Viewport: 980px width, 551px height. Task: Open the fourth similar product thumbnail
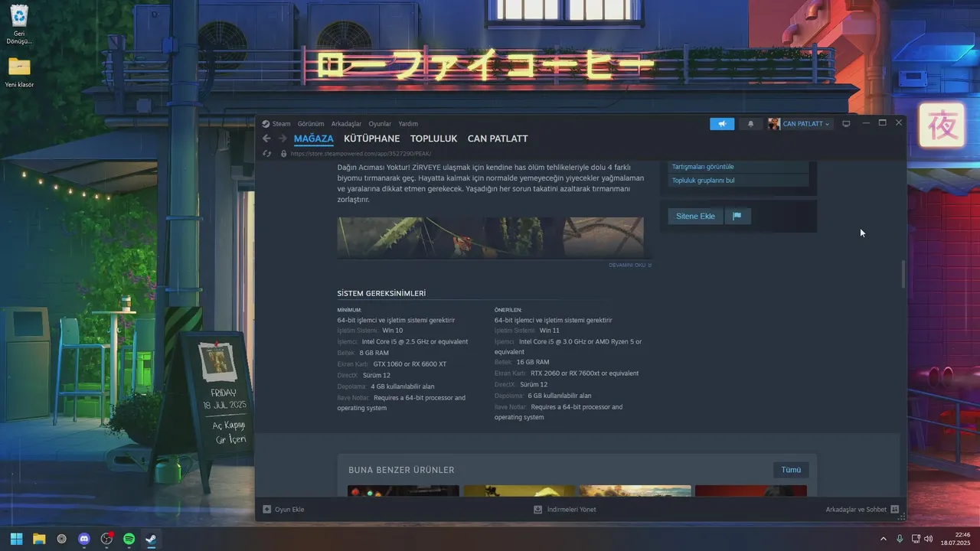point(751,491)
